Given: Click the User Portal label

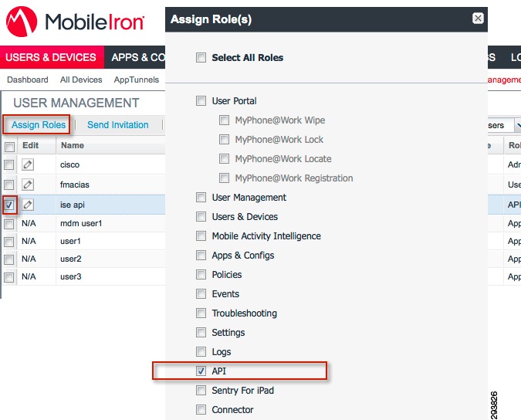Looking at the screenshot, I should point(234,100).
